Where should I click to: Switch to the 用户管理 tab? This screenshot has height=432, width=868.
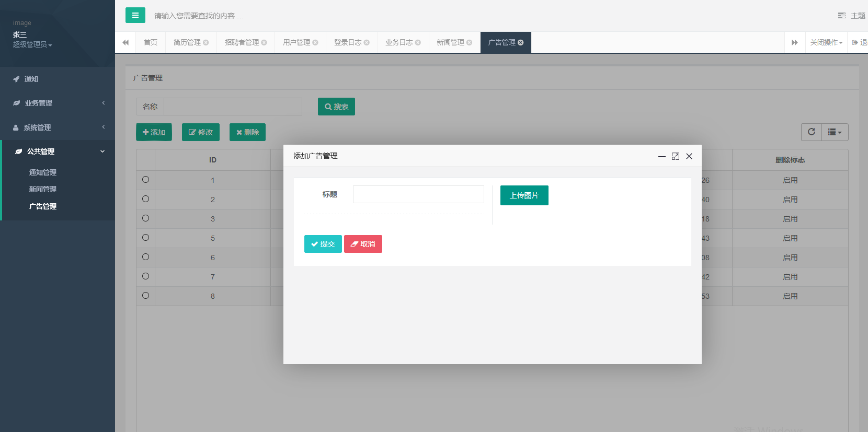[x=296, y=42]
